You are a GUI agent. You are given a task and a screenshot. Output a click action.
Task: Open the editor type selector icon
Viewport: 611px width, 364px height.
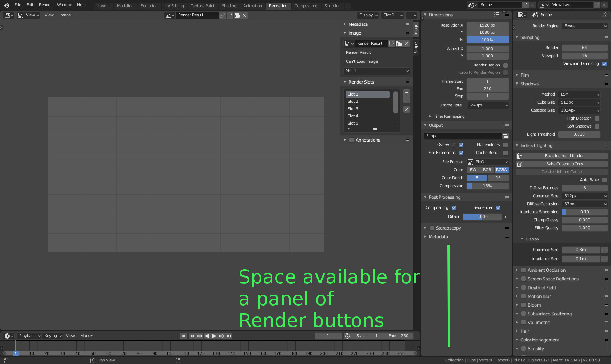(x=7, y=15)
